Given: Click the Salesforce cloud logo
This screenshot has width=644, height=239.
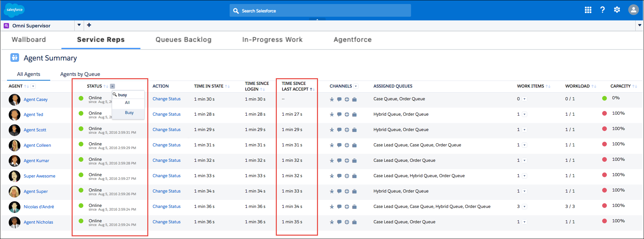Looking at the screenshot, I should pyautogui.click(x=14, y=10).
